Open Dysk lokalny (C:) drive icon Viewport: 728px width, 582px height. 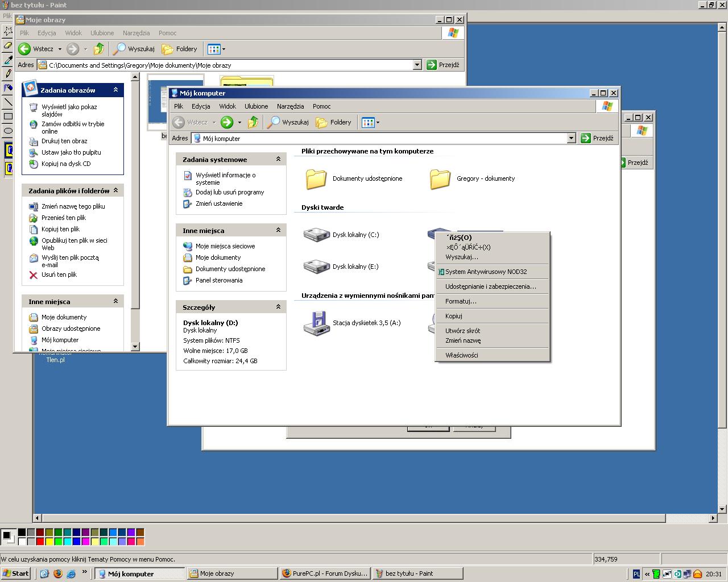point(317,235)
